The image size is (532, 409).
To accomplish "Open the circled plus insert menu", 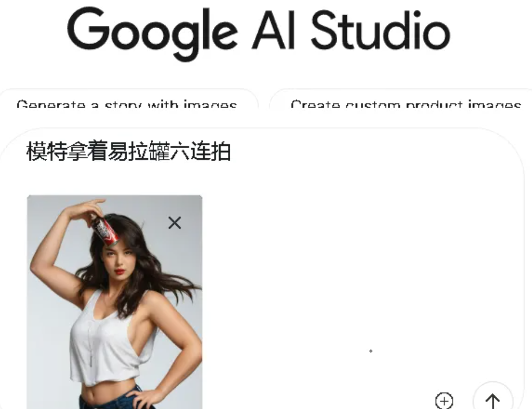I will pos(444,401).
